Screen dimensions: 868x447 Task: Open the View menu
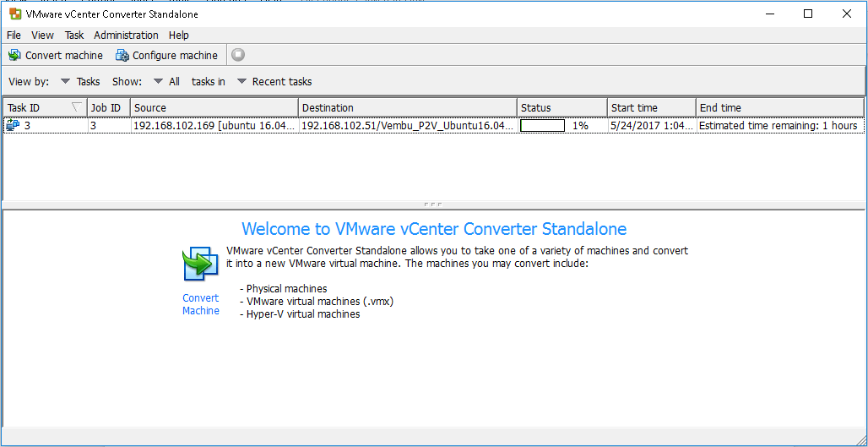[x=42, y=35]
